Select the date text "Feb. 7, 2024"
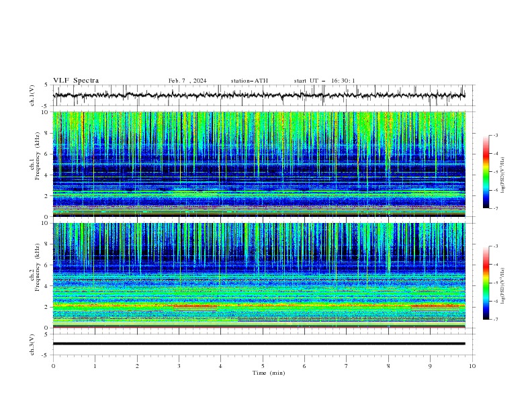This screenshot has height=411, width=532. pos(187,81)
